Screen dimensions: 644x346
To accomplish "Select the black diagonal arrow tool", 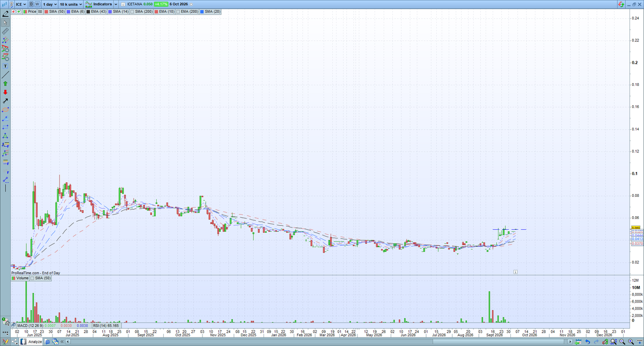I will pyautogui.click(x=5, y=101).
